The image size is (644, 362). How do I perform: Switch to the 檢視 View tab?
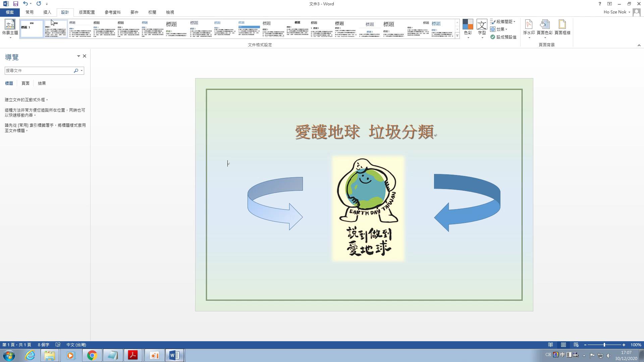pyautogui.click(x=170, y=12)
